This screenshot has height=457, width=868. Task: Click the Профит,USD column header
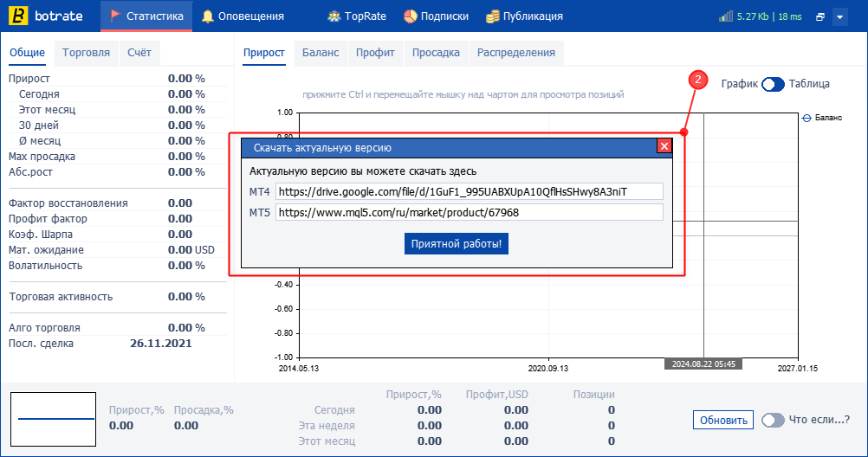coord(496,395)
